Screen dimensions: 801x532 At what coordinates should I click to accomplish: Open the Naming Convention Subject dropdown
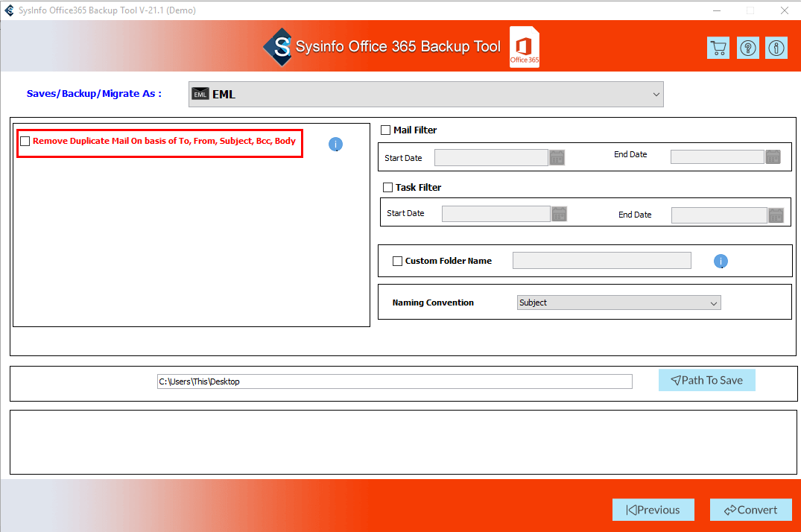click(618, 303)
